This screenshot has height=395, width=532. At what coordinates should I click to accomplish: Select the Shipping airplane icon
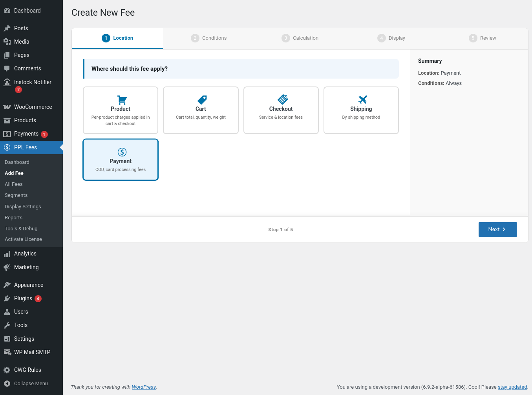coord(362,100)
